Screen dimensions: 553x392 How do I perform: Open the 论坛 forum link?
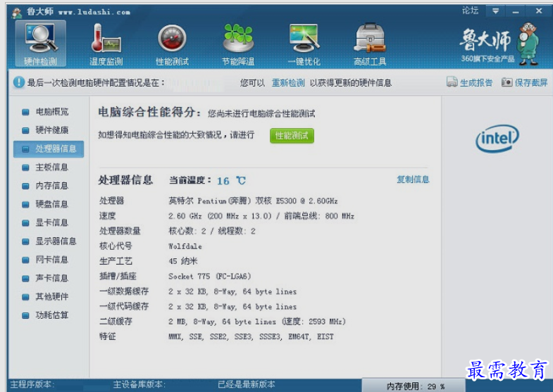[x=471, y=11]
